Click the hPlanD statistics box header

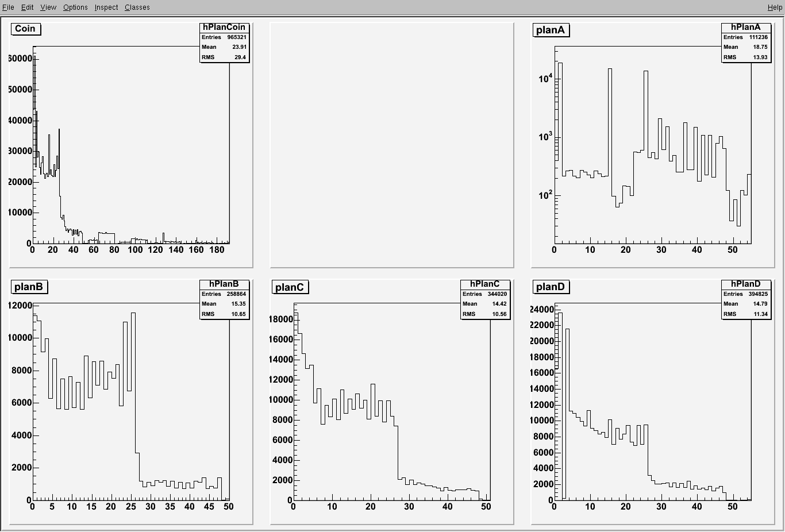746,284
